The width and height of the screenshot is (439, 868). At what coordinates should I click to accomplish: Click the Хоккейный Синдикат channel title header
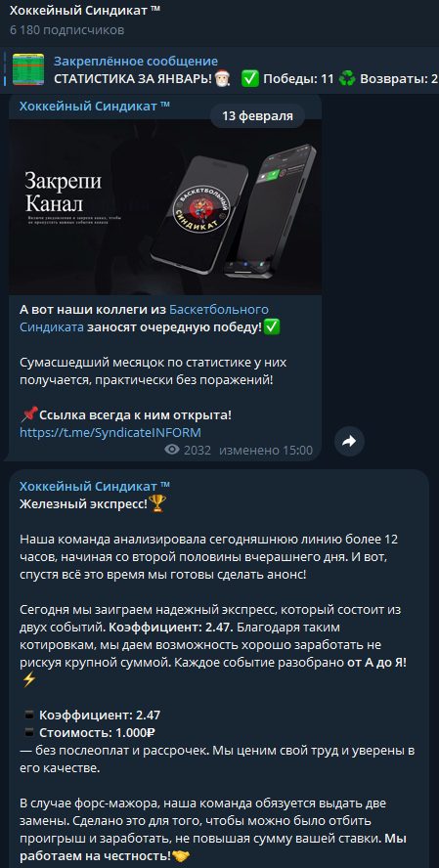(85, 11)
